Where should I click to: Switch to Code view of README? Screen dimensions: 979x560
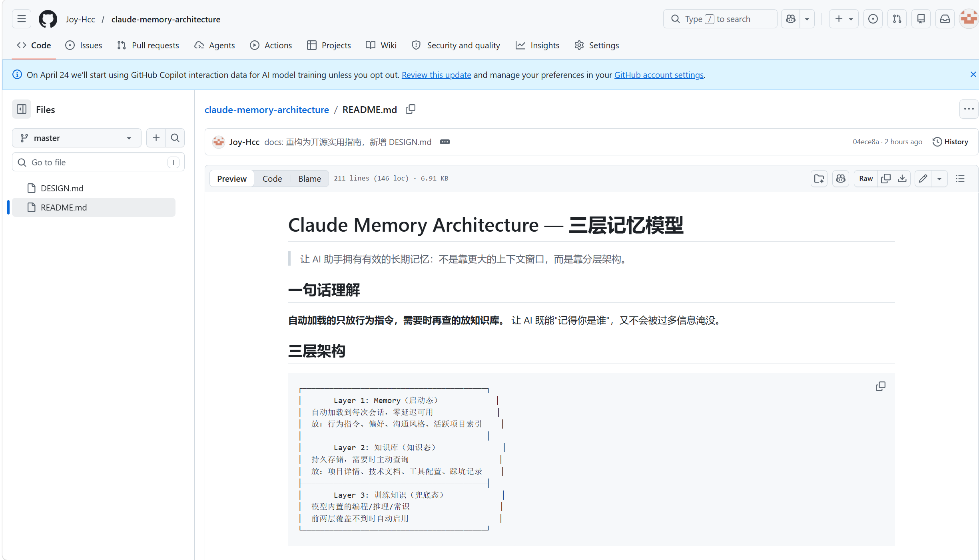(x=272, y=179)
